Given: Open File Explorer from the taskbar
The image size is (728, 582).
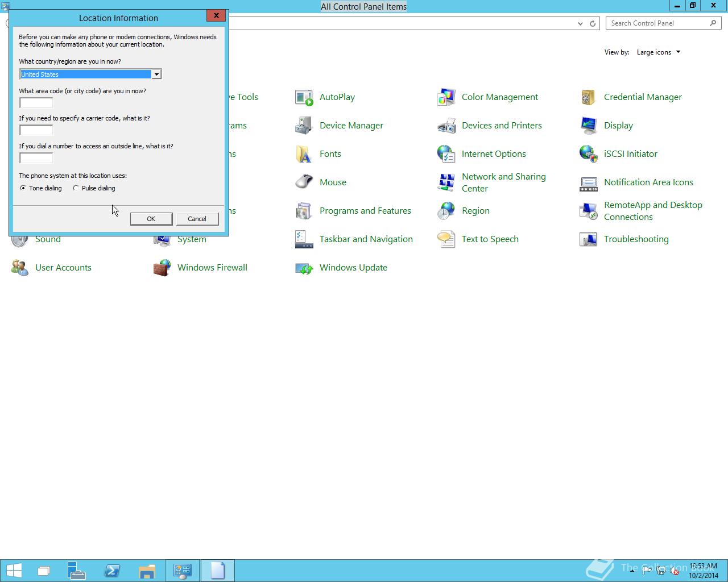Looking at the screenshot, I should tap(147, 571).
